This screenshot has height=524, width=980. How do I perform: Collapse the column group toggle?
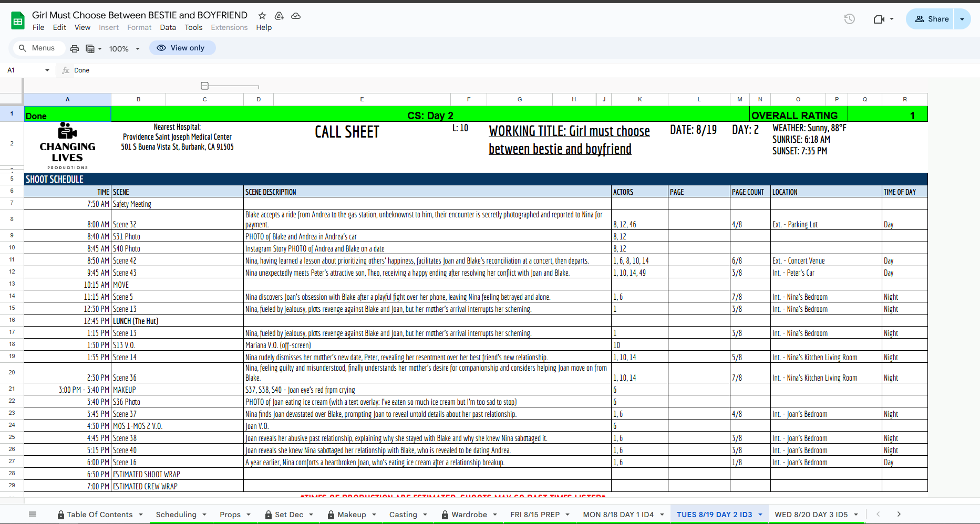click(205, 86)
